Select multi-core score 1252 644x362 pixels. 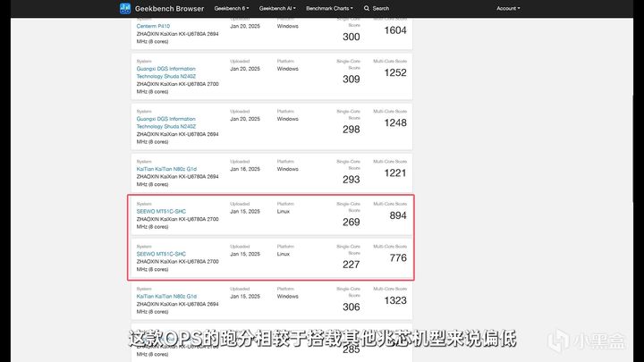click(395, 72)
